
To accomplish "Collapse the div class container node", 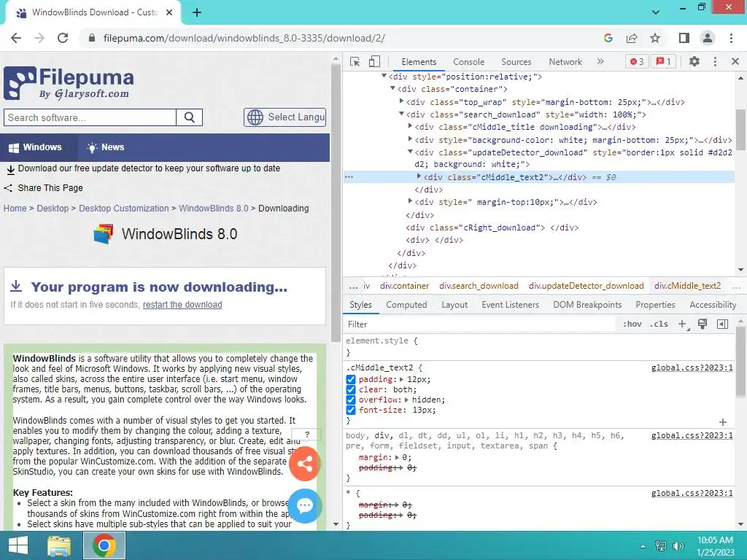I will [392, 88].
